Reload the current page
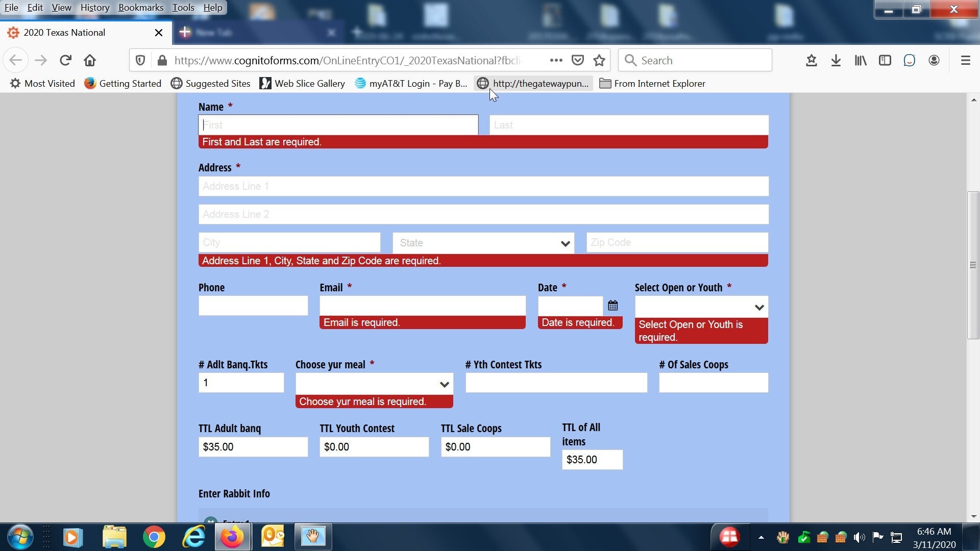This screenshot has height=551, width=980. coord(65,61)
